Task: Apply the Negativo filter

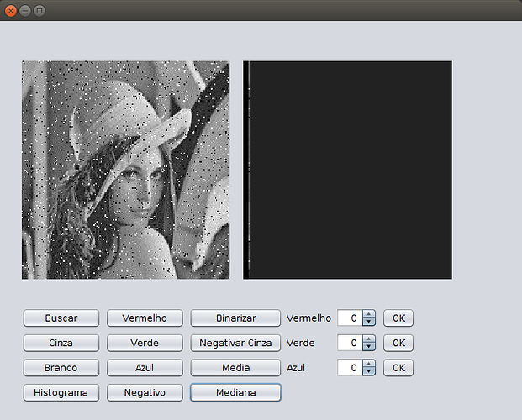Action: tap(145, 393)
